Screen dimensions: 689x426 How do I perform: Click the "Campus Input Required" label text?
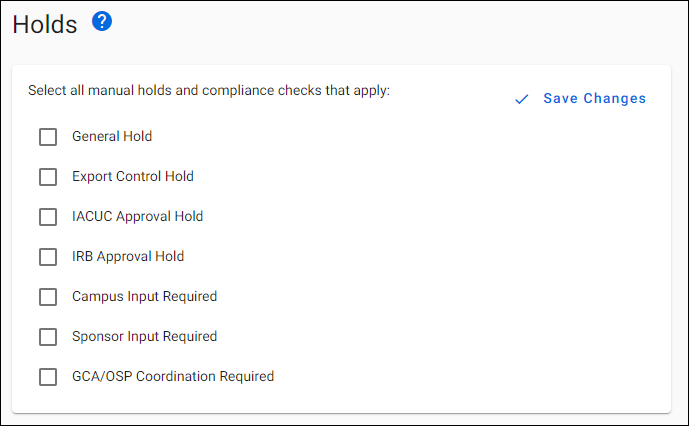point(144,296)
